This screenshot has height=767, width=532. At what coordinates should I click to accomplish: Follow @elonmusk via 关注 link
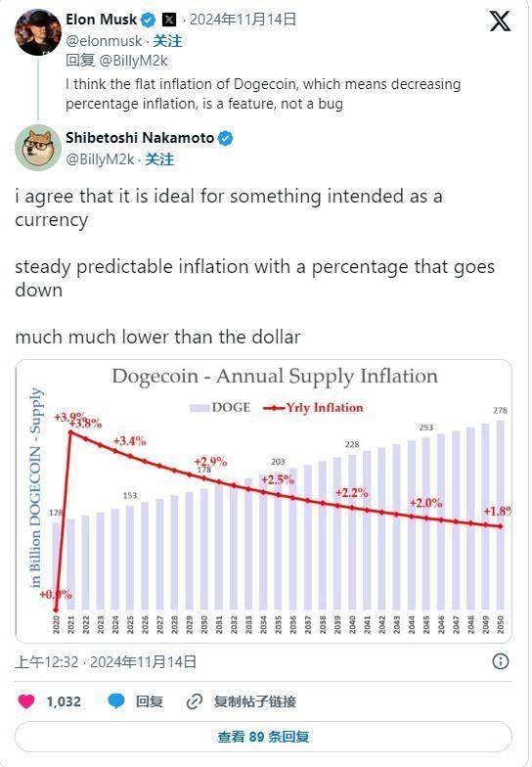[x=167, y=41]
